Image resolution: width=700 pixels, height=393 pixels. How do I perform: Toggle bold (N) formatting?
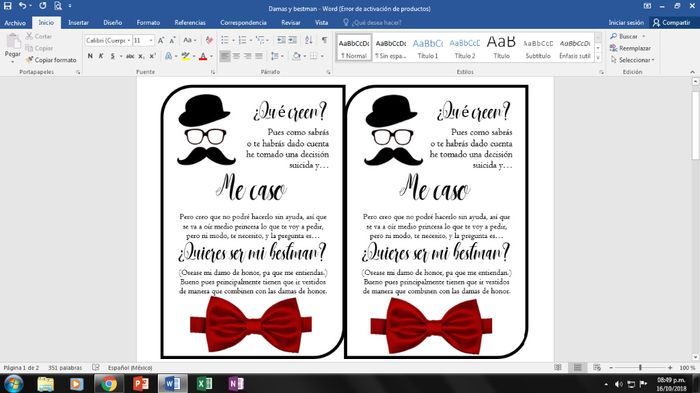pyautogui.click(x=90, y=56)
